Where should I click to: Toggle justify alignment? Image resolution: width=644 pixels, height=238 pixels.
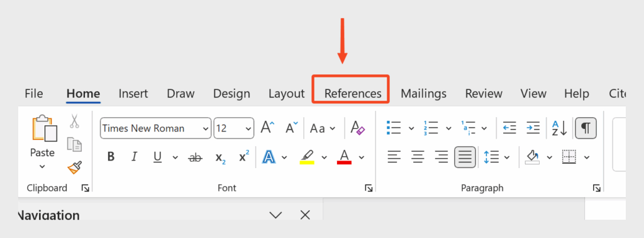(x=465, y=157)
